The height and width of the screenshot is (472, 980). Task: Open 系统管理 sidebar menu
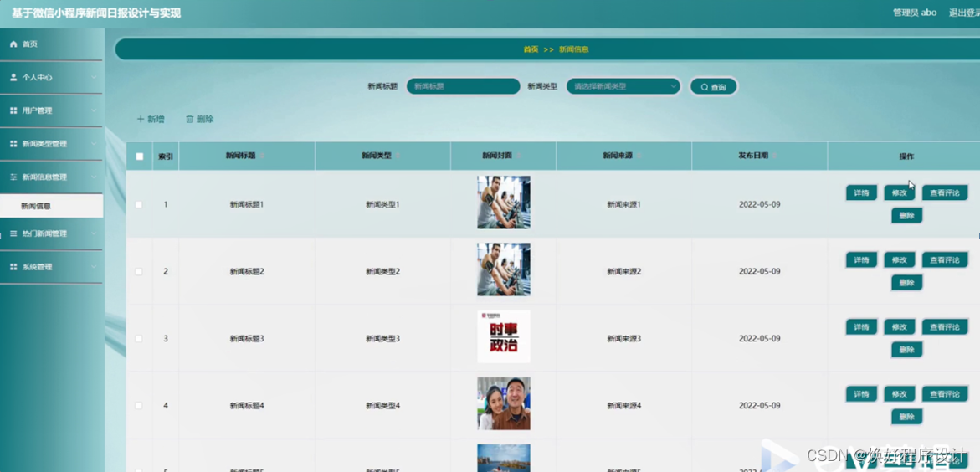click(51, 266)
